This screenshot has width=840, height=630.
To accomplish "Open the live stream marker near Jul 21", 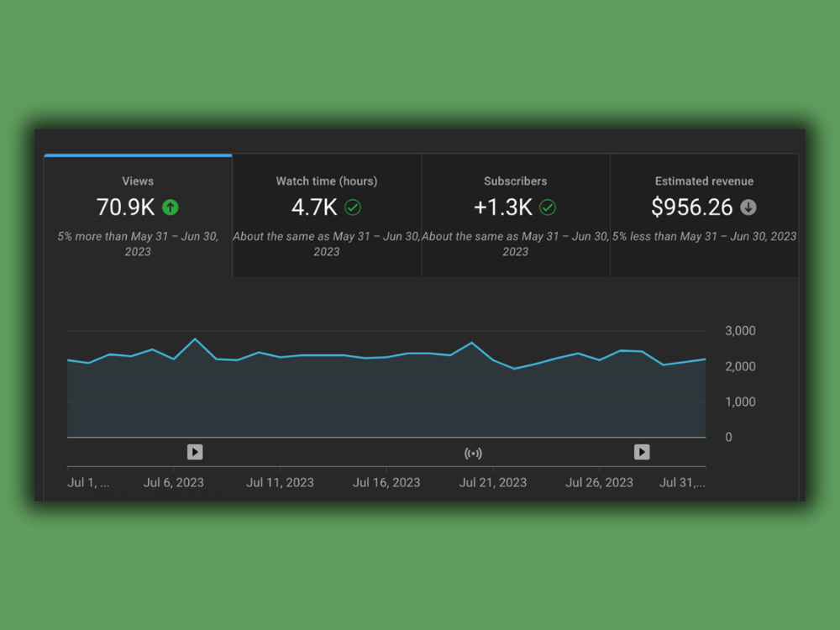I will click(473, 454).
